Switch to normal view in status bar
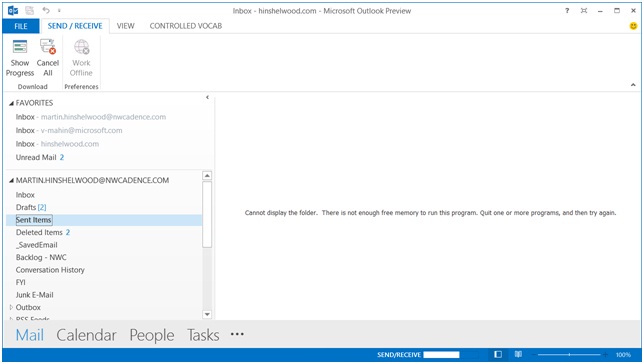 498,354
